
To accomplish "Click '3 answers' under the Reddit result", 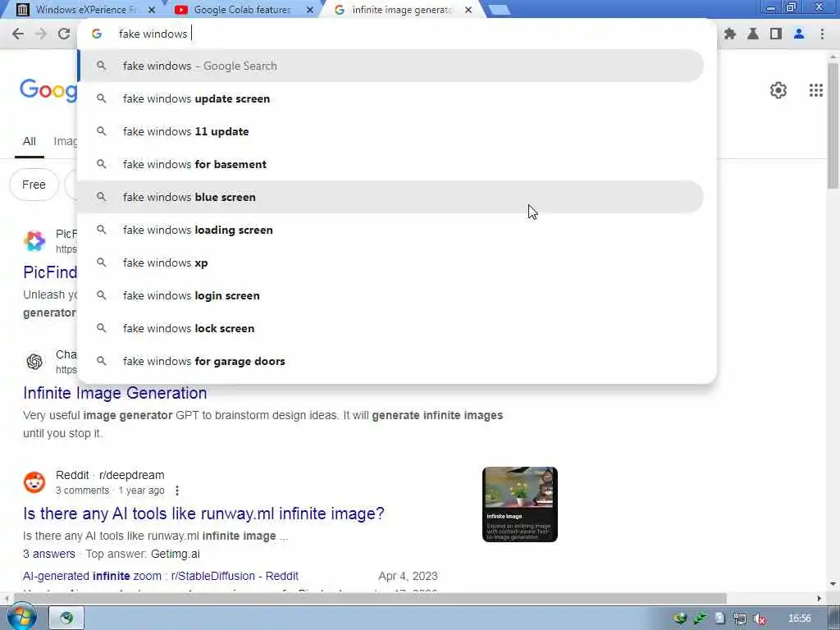I will 48,554.
